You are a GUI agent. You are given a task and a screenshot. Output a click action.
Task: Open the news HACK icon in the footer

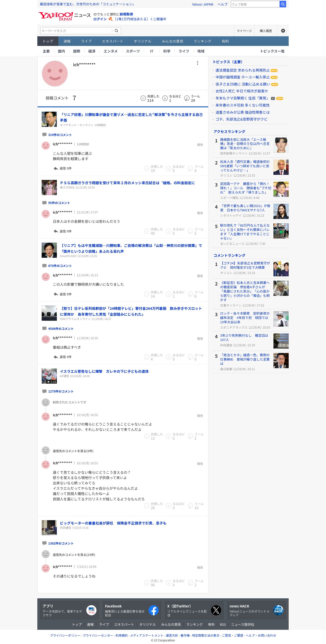coord(278,610)
